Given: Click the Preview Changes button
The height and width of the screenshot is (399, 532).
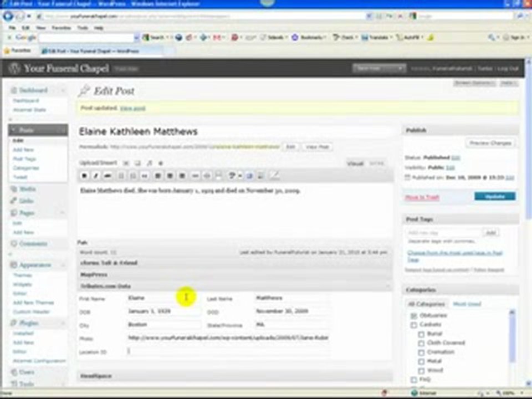Looking at the screenshot, I should 490,143.
